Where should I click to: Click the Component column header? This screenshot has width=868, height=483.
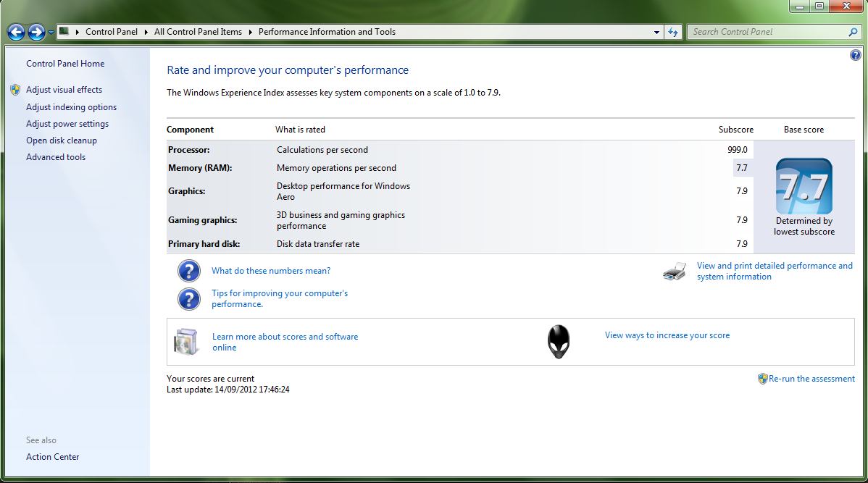click(190, 130)
